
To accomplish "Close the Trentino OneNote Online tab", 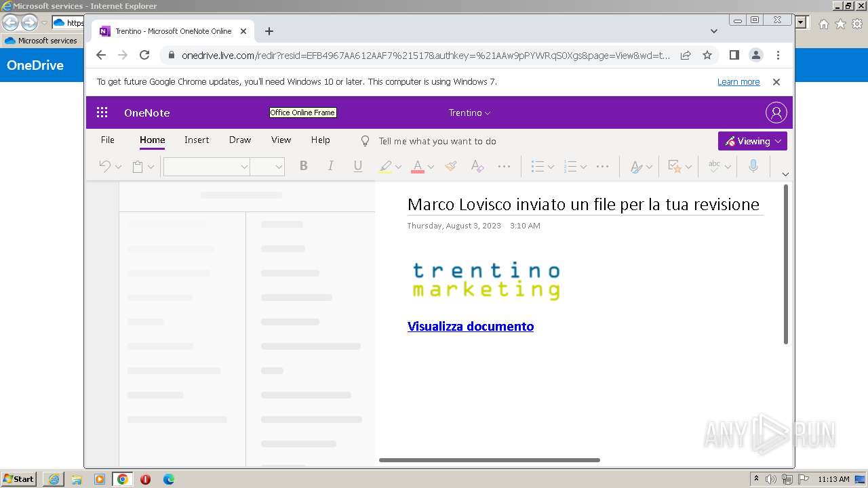I will pos(243,31).
